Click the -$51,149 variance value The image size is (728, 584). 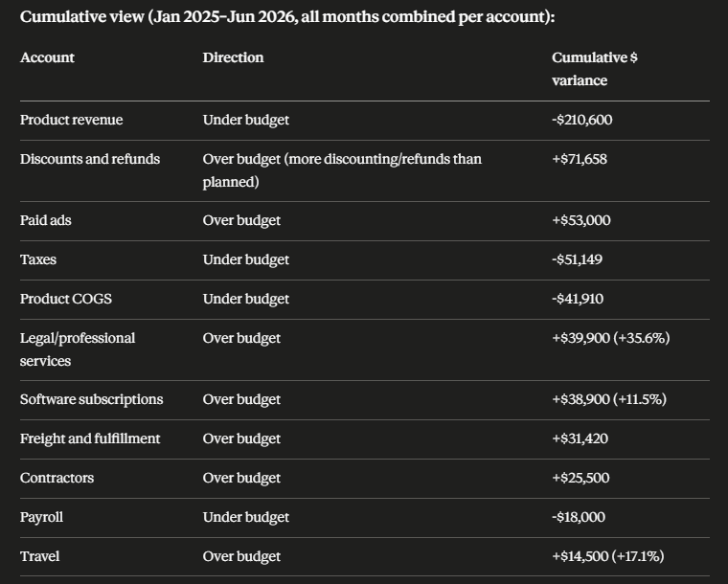[577, 259]
